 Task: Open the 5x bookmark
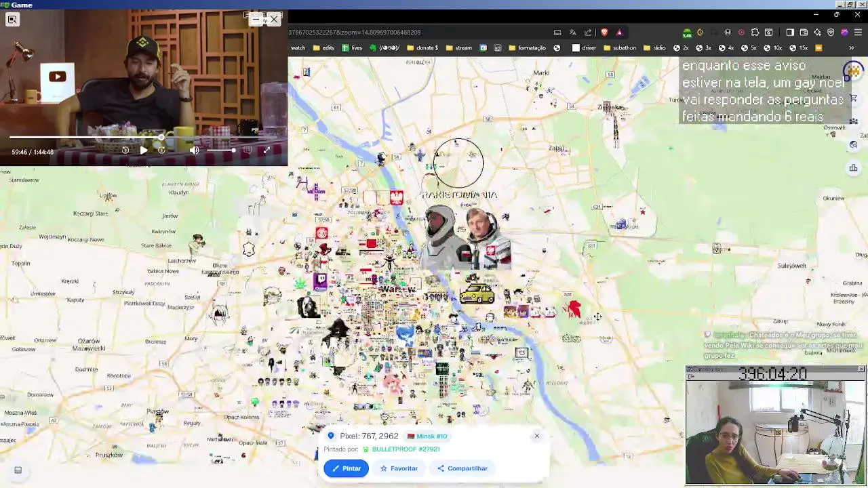[749, 48]
